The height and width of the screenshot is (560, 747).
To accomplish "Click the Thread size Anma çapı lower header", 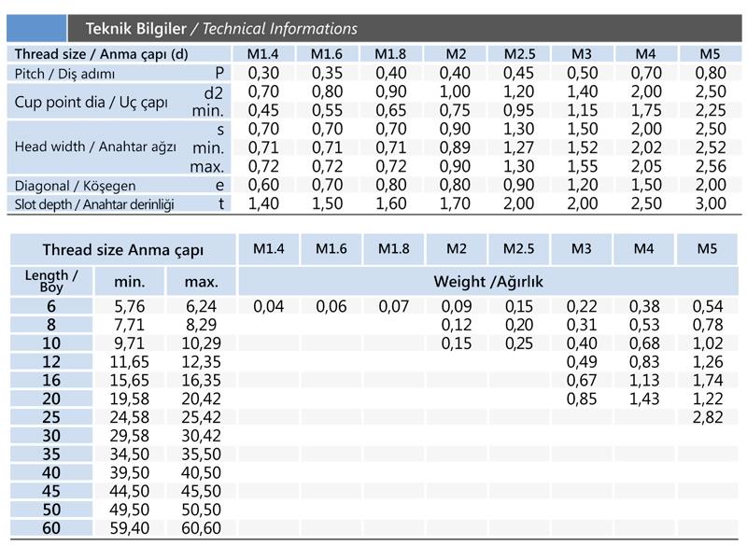I will 123,249.
